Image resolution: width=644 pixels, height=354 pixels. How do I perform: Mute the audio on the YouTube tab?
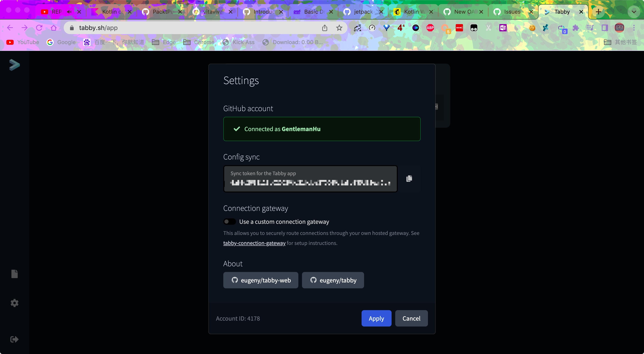pyautogui.click(x=69, y=12)
